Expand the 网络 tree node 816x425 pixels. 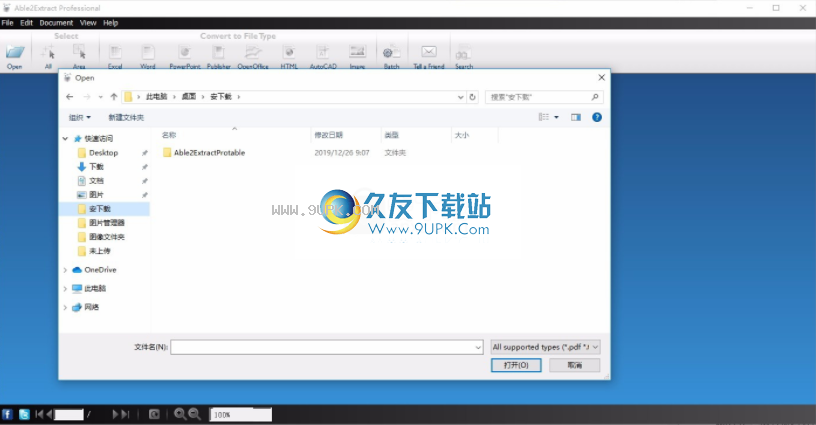pos(65,307)
